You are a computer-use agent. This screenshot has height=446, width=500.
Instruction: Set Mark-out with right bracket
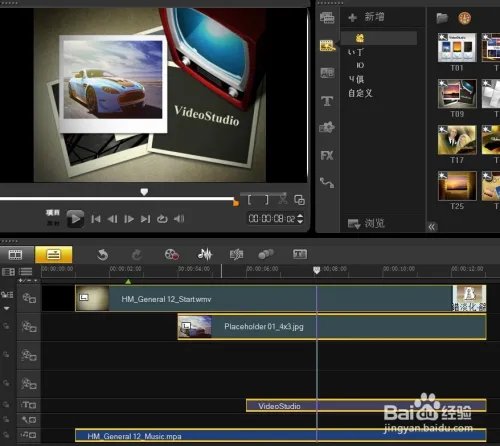(266, 200)
